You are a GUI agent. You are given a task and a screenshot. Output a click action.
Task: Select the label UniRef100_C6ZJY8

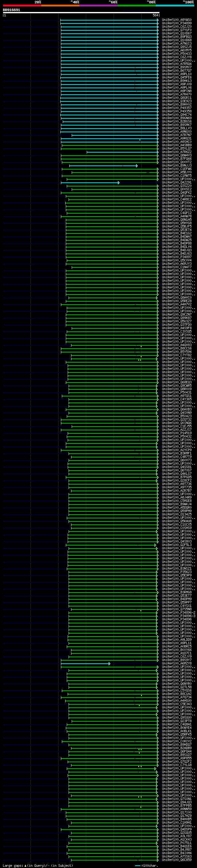coord(176,57)
